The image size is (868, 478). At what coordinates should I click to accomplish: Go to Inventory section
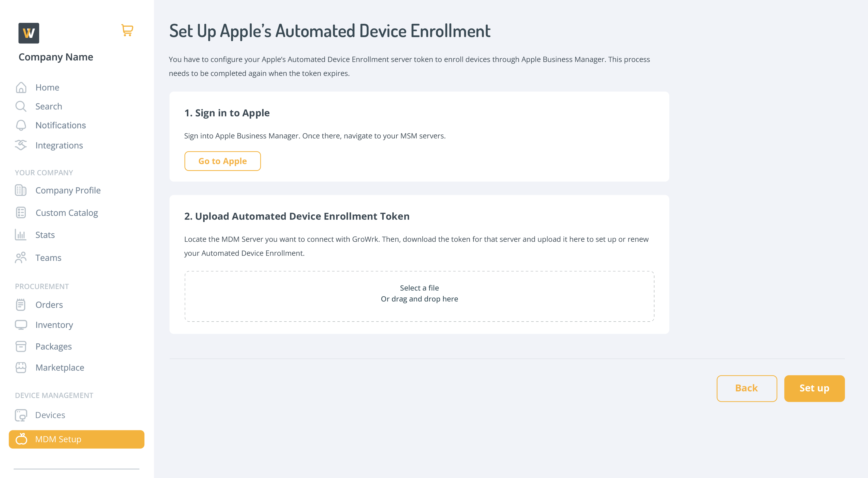tap(54, 325)
